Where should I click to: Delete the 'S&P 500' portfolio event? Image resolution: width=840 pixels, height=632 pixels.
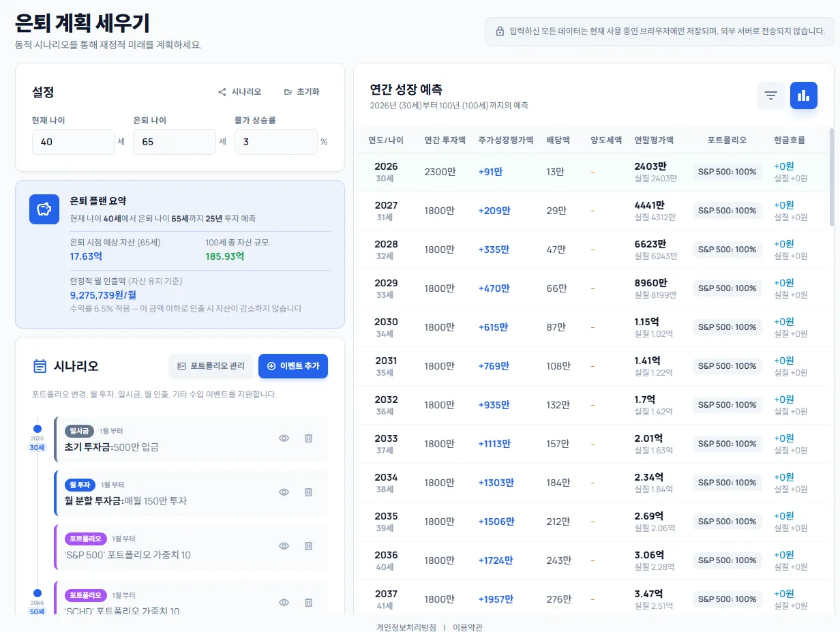click(308, 546)
